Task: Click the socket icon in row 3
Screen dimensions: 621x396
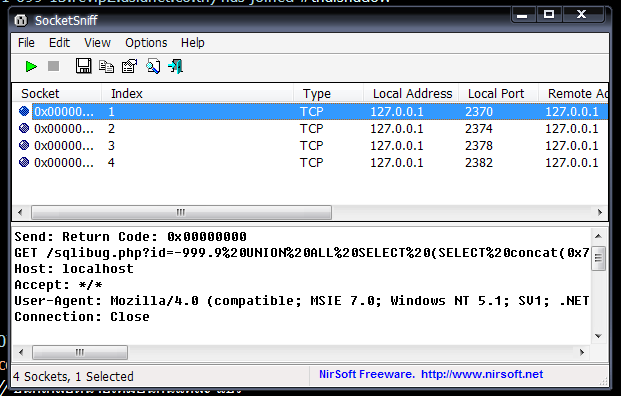Action: 24,145
